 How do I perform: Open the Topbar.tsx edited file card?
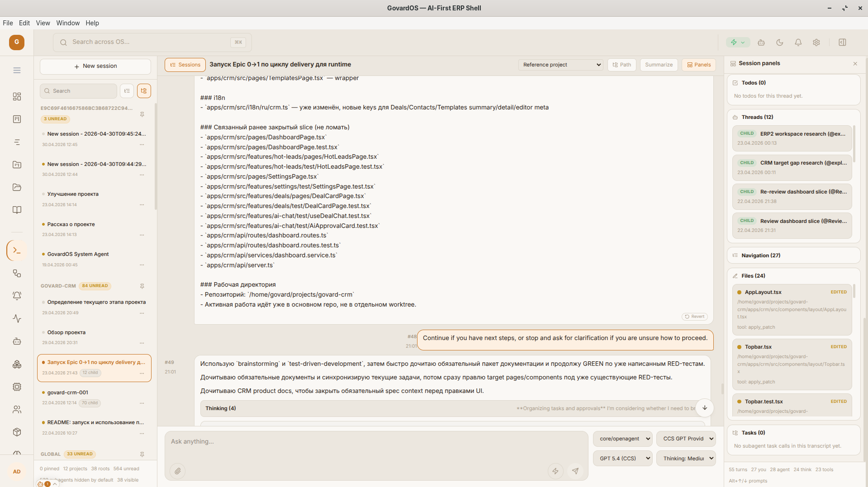pos(792,364)
